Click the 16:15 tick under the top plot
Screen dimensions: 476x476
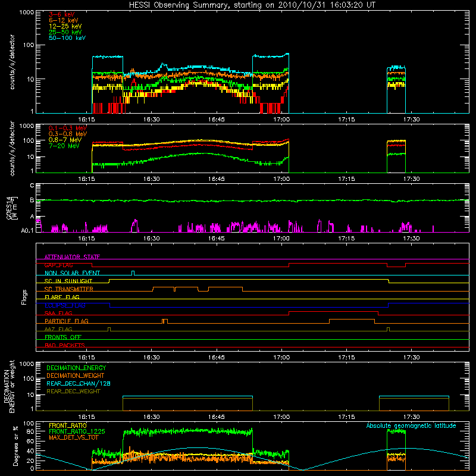(86, 120)
